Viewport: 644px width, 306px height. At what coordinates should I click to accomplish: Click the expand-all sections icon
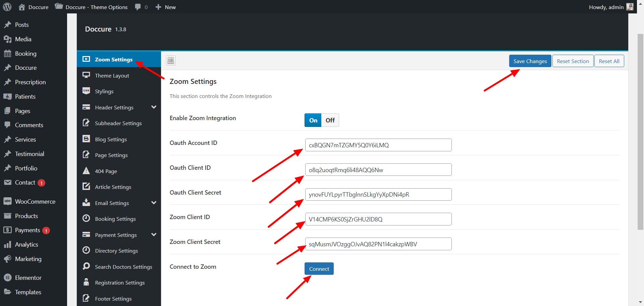[x=171, y=60]
